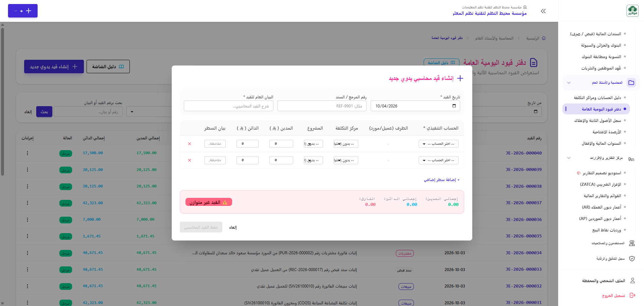Click بحث search button
Viewport: 644px width, 306px height.
point(44,112)
